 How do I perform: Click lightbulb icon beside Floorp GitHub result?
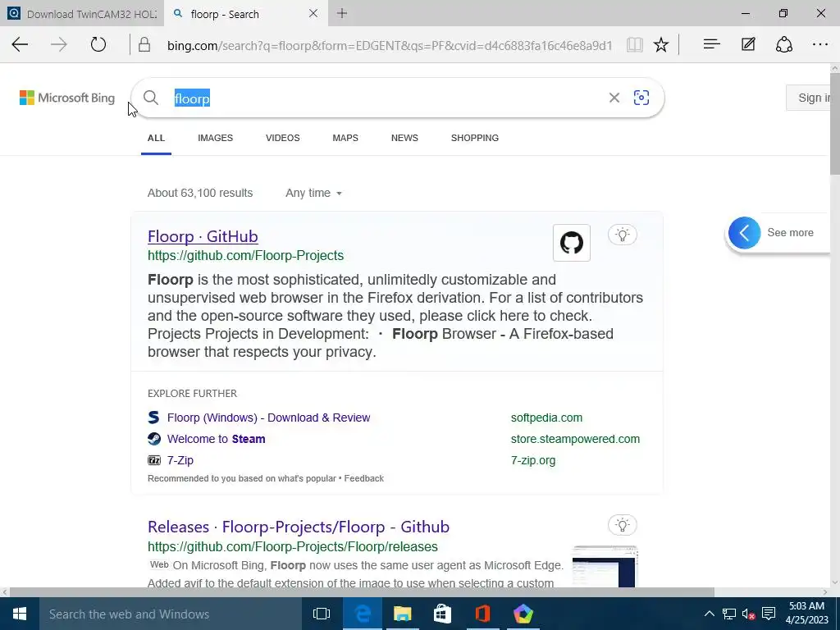coord(622,235)
